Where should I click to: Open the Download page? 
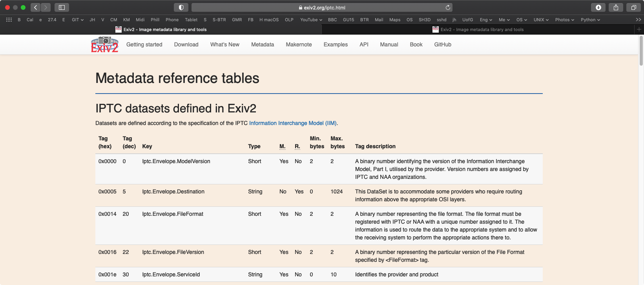click(186, 44)
